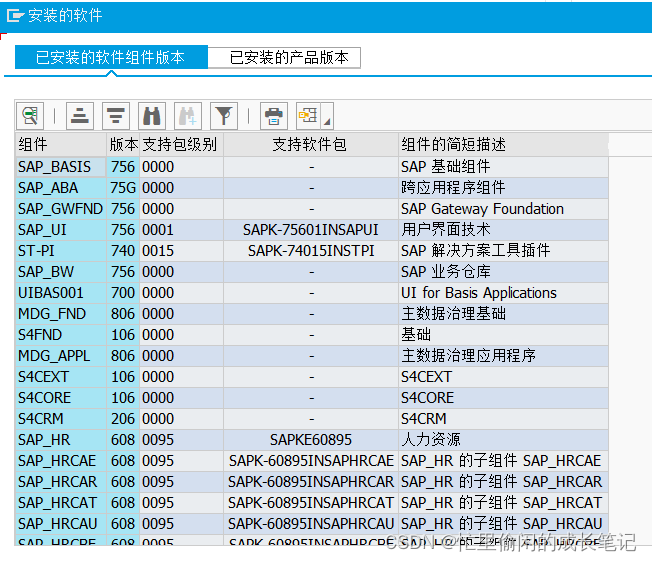Click the 740 version of ST-PI
This screenshot has width=652, height=561.
click(123, 251)
